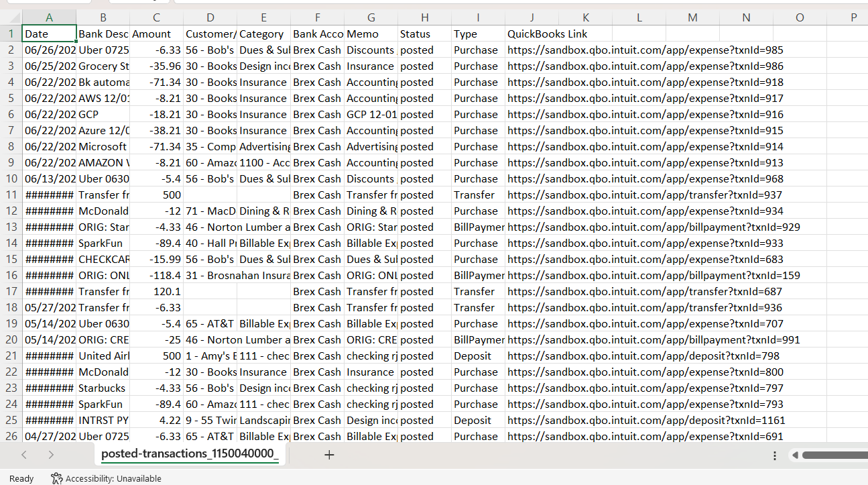This screenshot has width=868, height=485.
Task: Select the Grocery St description cell
Action: click(103, 66)
